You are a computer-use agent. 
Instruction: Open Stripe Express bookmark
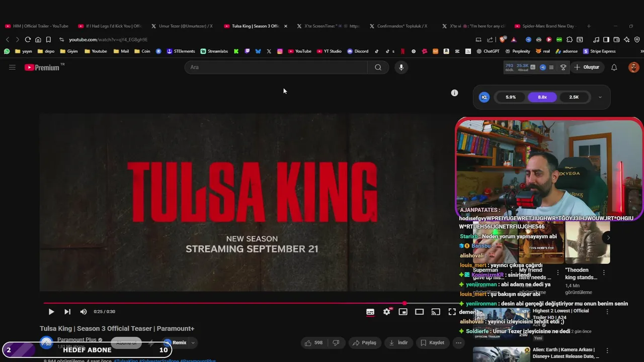(x=599, y=51)
